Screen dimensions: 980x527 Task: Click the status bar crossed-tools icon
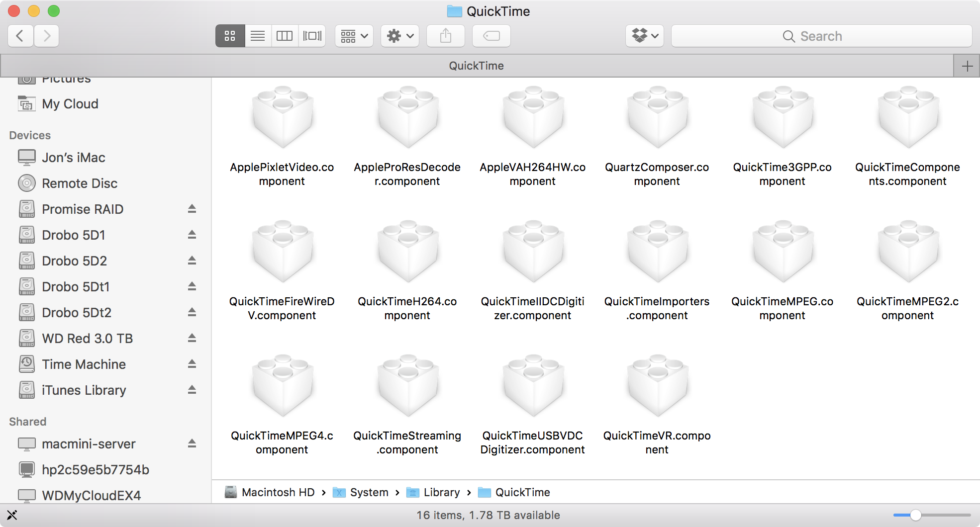12,515
